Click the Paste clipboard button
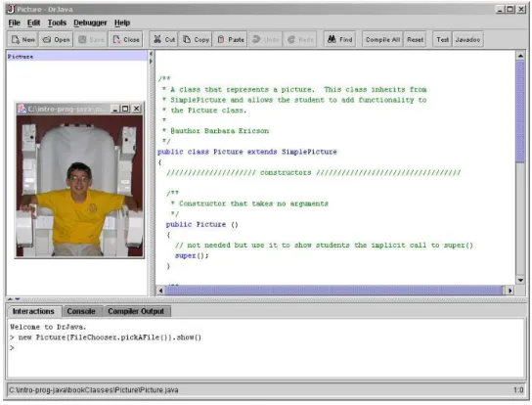 231,39
